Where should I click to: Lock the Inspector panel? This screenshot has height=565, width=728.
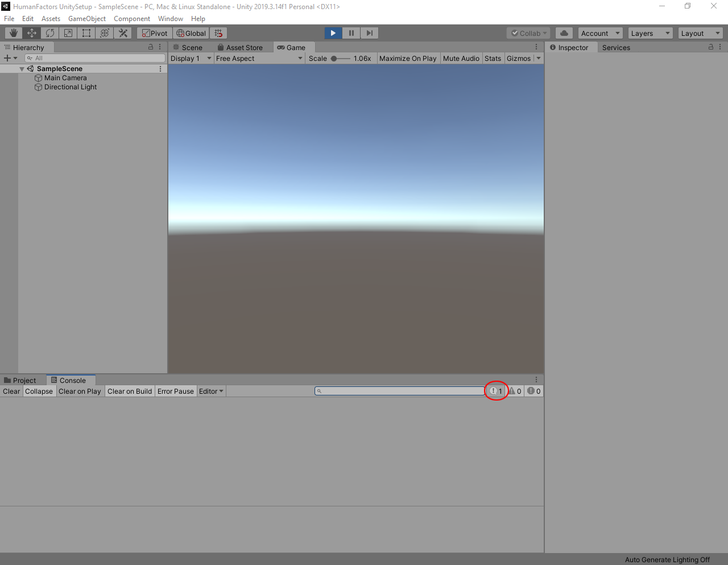[x=710, y=47]
